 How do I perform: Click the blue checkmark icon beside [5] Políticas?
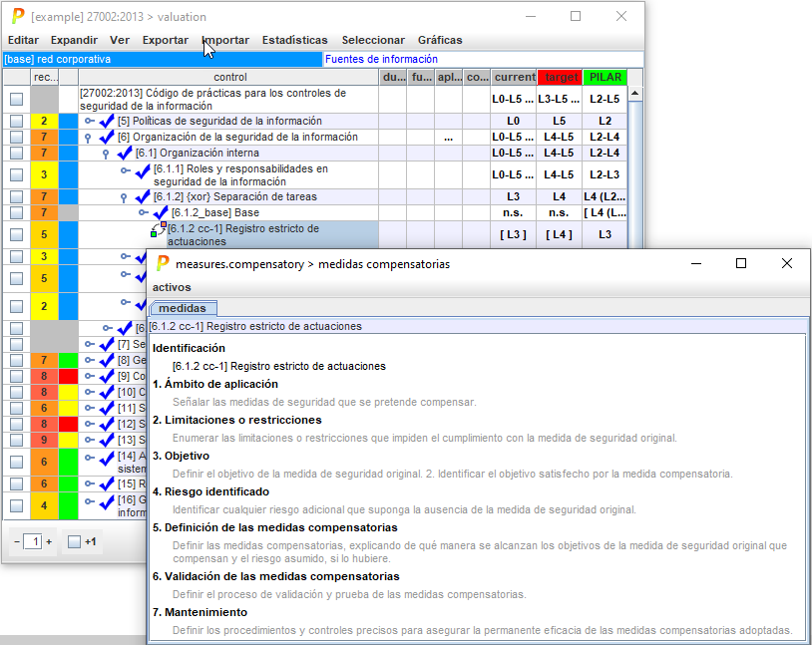pos(107,121)
